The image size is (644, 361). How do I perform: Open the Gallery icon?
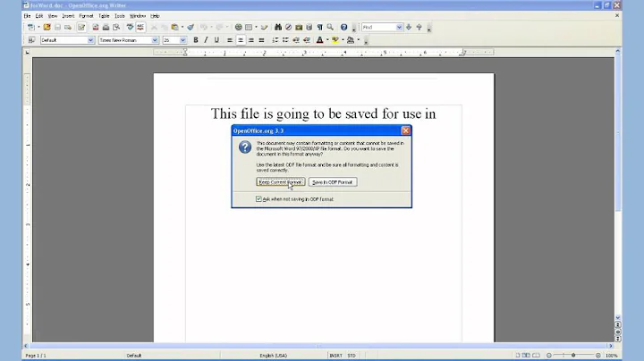pyautogui.click(x=299, y=27)
